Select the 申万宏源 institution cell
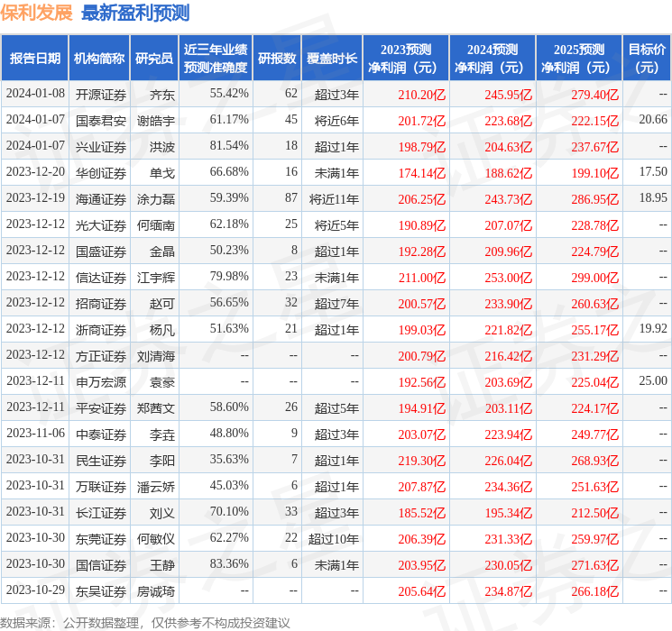672x631 pixels. 101,381
